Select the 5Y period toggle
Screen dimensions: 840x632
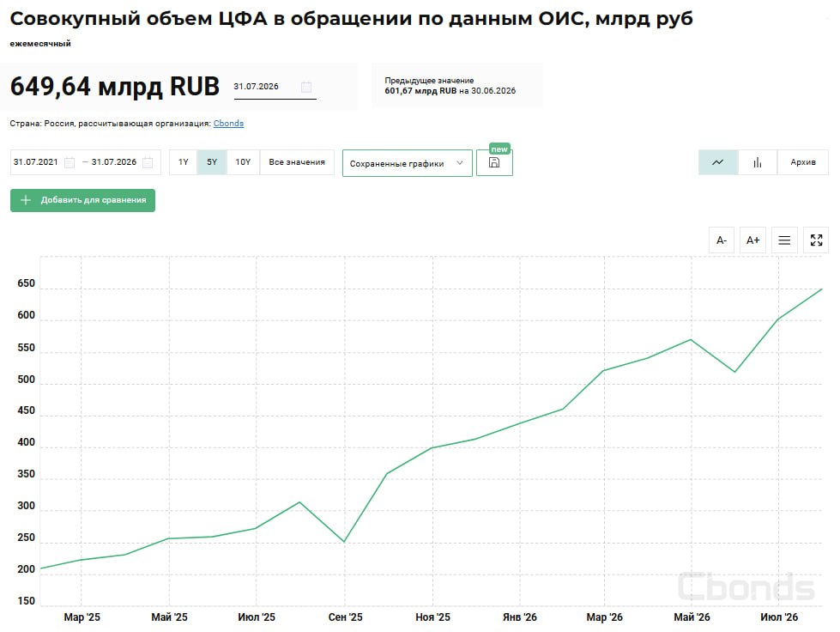[x=212, y=162]
